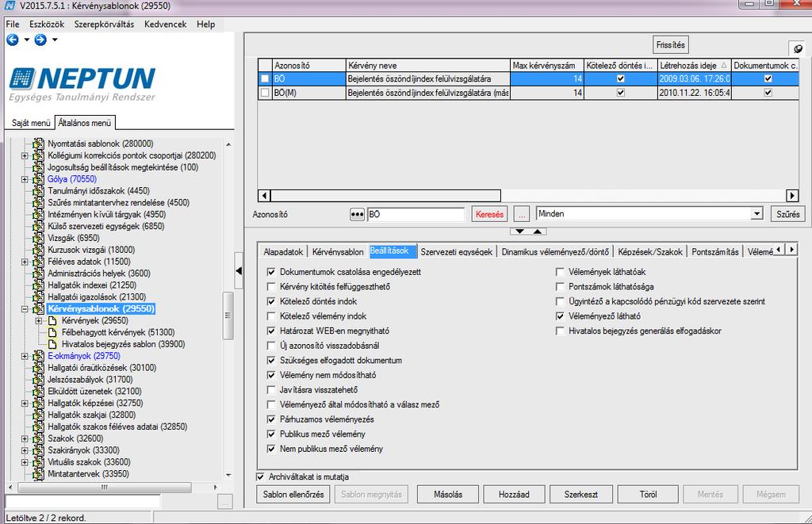Click the Azonosító search input field
Image resolution: width=812 pixels, height=524 pixels.
(x=416, y=214)
